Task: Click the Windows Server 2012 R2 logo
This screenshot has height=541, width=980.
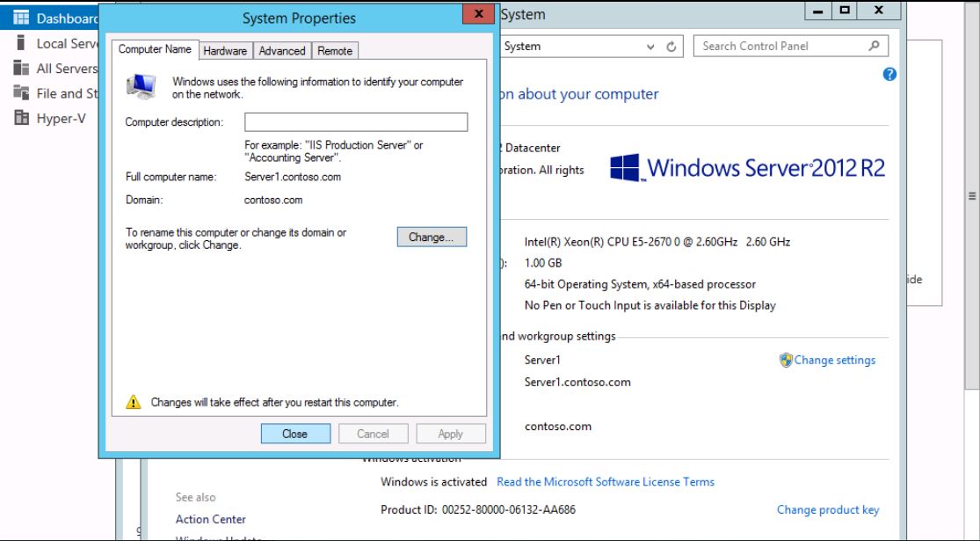Action: coord(747,168)
